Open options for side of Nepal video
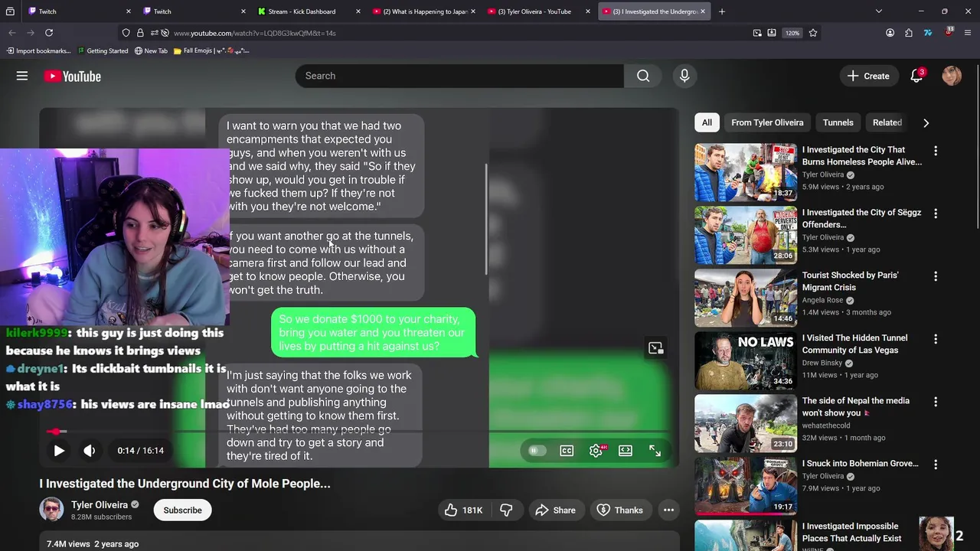The height and width of the screenshot is (551, 980). 935,402
